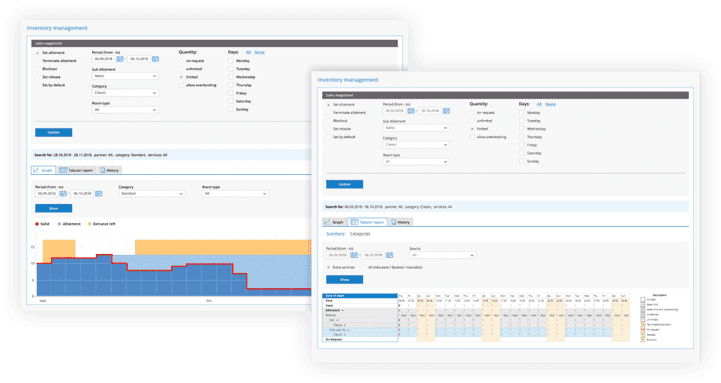721x383 pixels.
Task: Check Tuesday in back window Days list
Action: pyautogui.click(x=231, y=69)
